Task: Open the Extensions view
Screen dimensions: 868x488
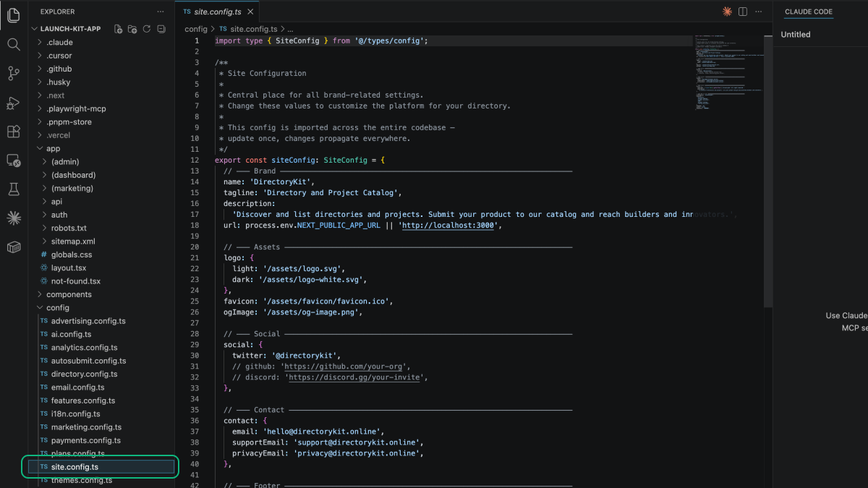Action: pyautogui.click(x=13, y=132)
